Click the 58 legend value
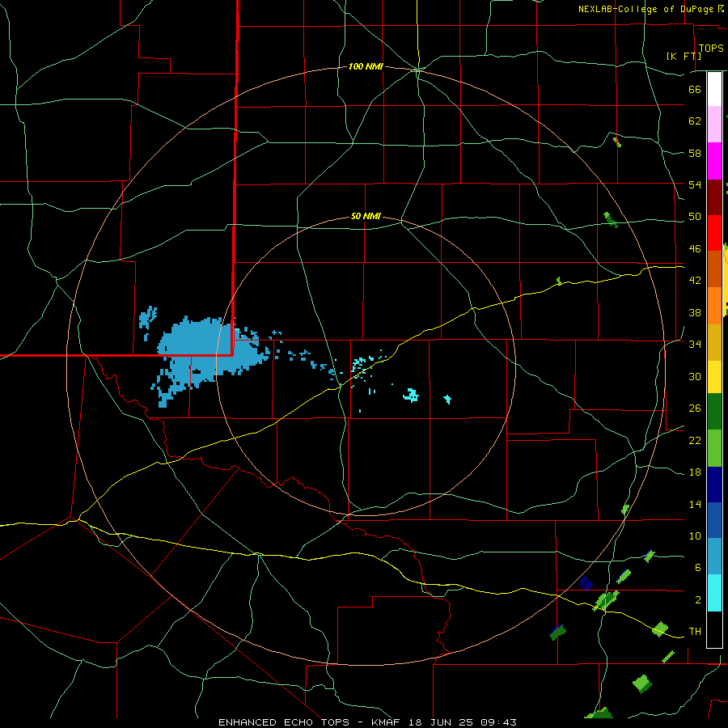The height and width of the screenshot is (728, 728). point(695,153)
